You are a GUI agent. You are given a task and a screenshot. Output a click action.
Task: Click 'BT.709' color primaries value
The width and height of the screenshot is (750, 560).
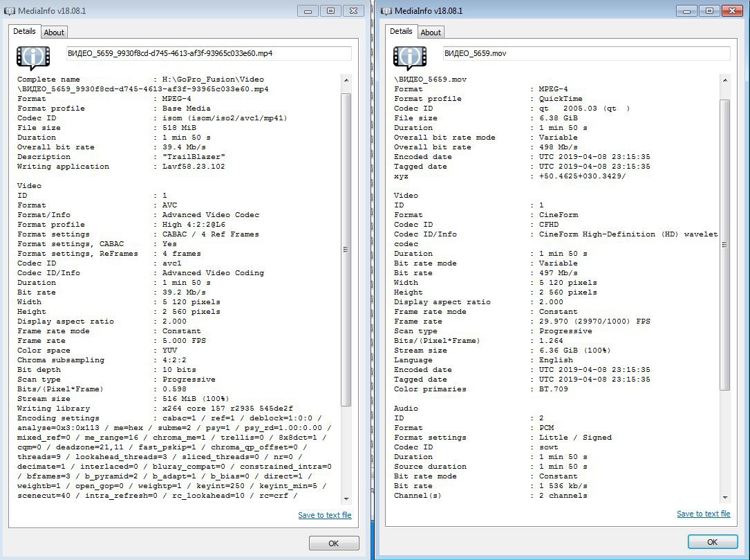pos(554,389)
